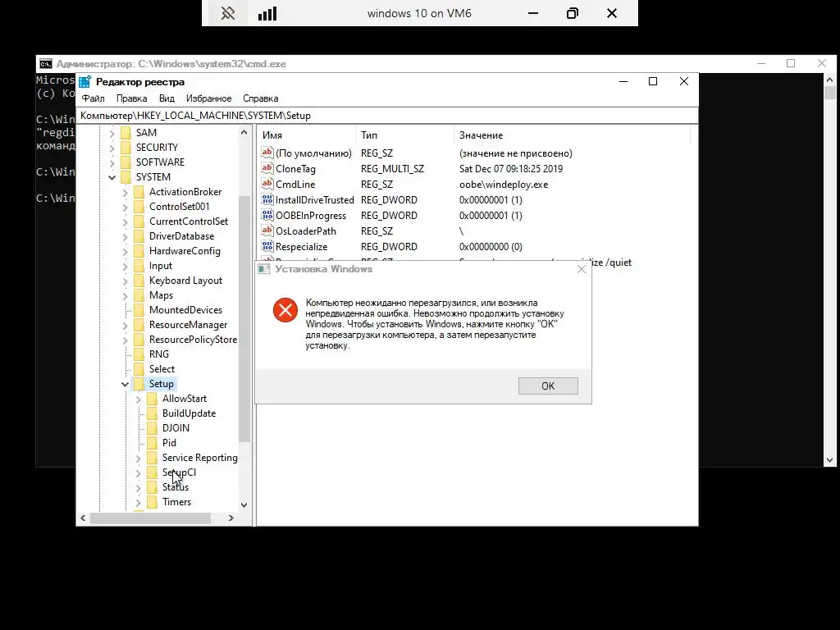Viewport: 840px width, 630px height.
Task: Click the OsLoaderPath string value icon
Action: (267, 231)
